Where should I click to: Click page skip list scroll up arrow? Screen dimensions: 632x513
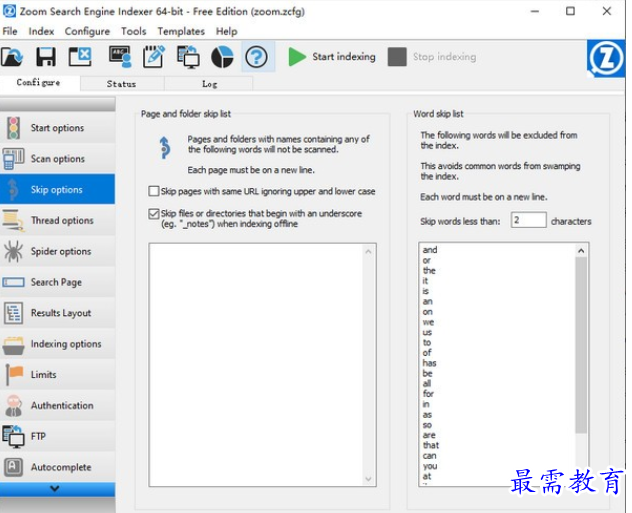368,251
